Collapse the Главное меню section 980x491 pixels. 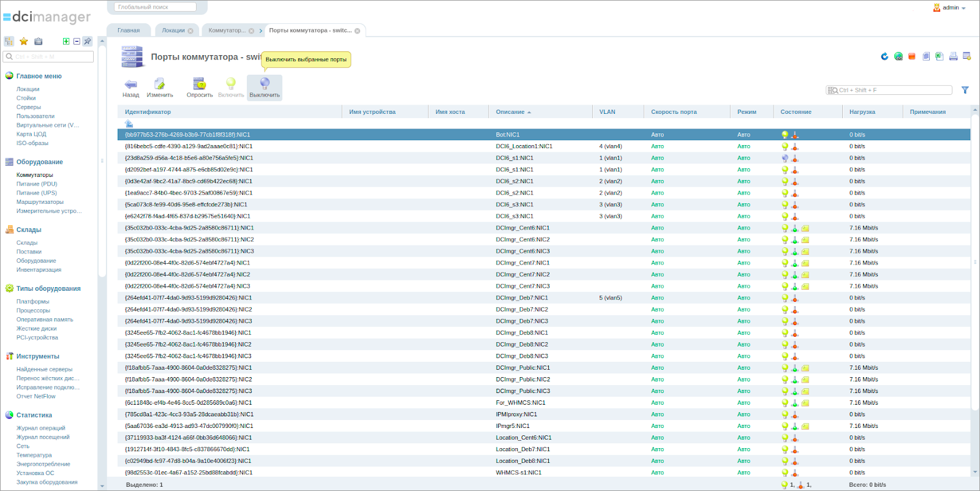(39, 77)
